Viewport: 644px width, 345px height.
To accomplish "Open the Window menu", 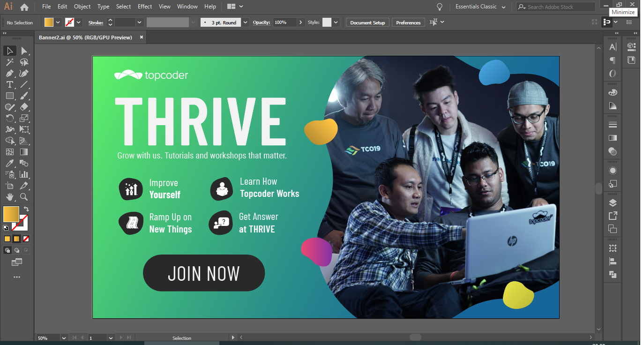I will pyautogui.click(x=187, y=7).
